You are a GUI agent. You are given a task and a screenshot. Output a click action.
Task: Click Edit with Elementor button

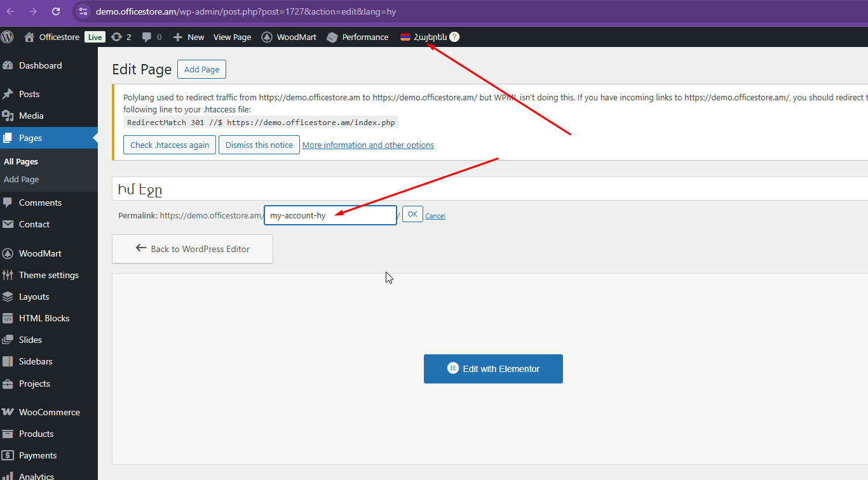[x=493, y=369]
